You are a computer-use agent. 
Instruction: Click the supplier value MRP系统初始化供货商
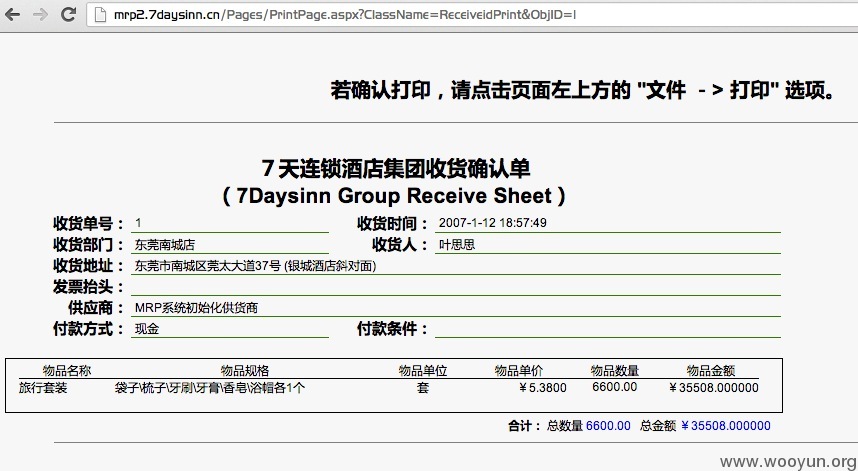(196, 308)
